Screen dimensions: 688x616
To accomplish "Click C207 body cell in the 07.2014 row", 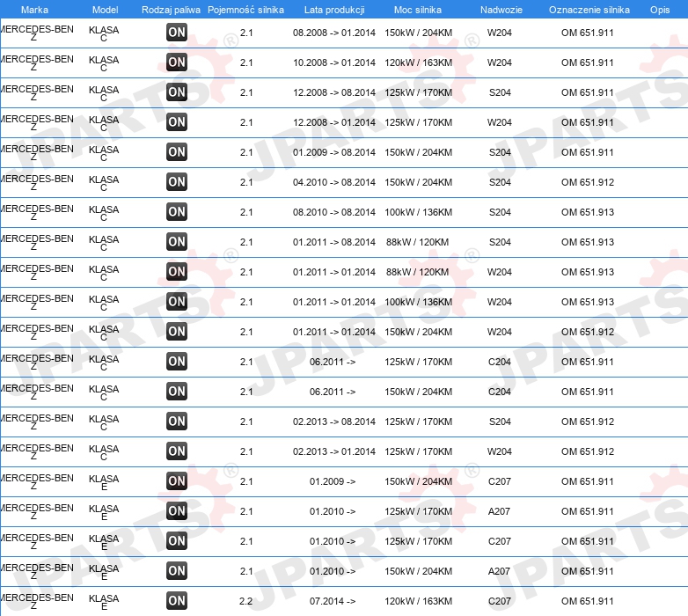I will click(500, 601).
